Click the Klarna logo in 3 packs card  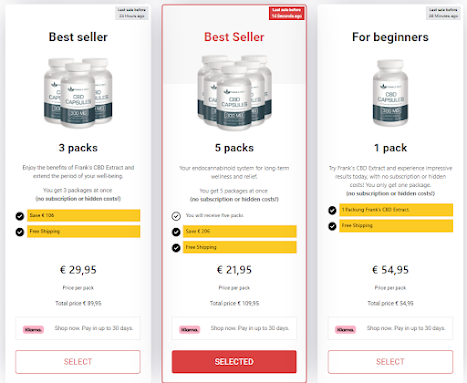33,330
